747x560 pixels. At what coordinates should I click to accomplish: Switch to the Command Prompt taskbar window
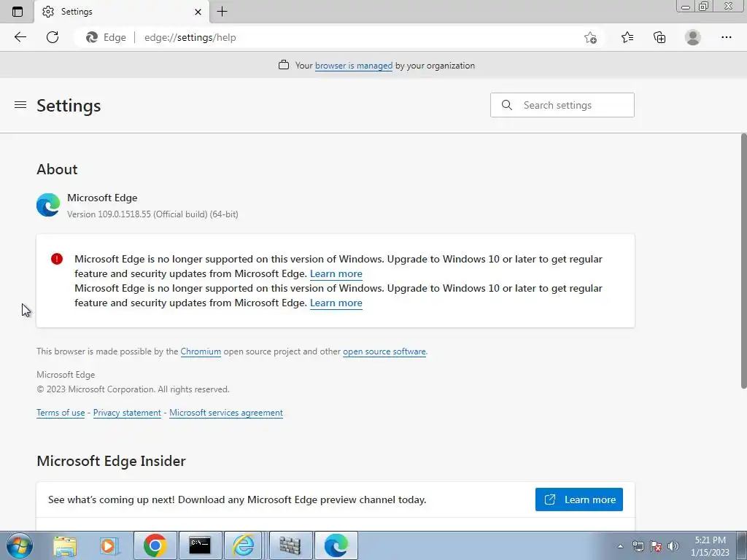click(x=200, y=545)
